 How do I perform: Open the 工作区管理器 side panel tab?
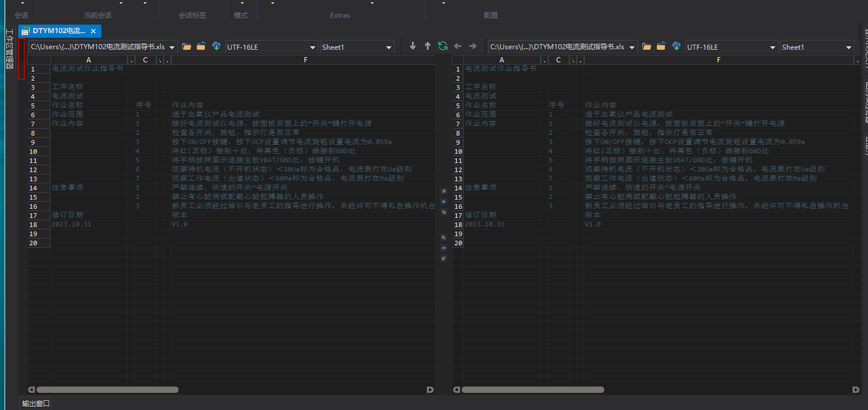pos(9,49)
